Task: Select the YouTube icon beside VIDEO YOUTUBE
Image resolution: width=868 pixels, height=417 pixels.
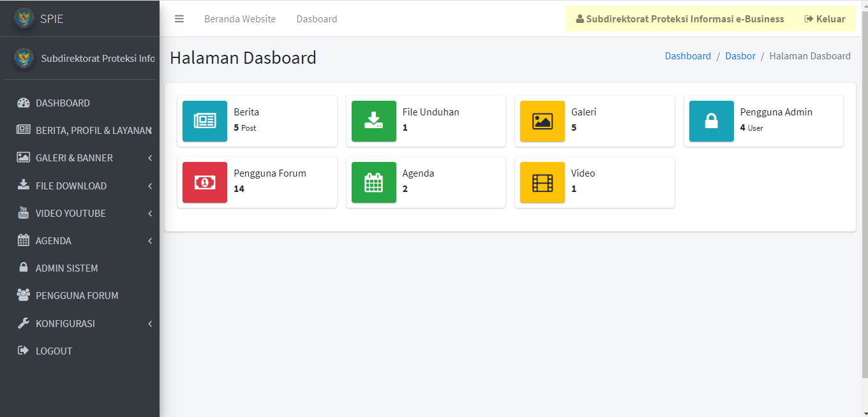Action: pyautogui.click(x=24, y=213)
